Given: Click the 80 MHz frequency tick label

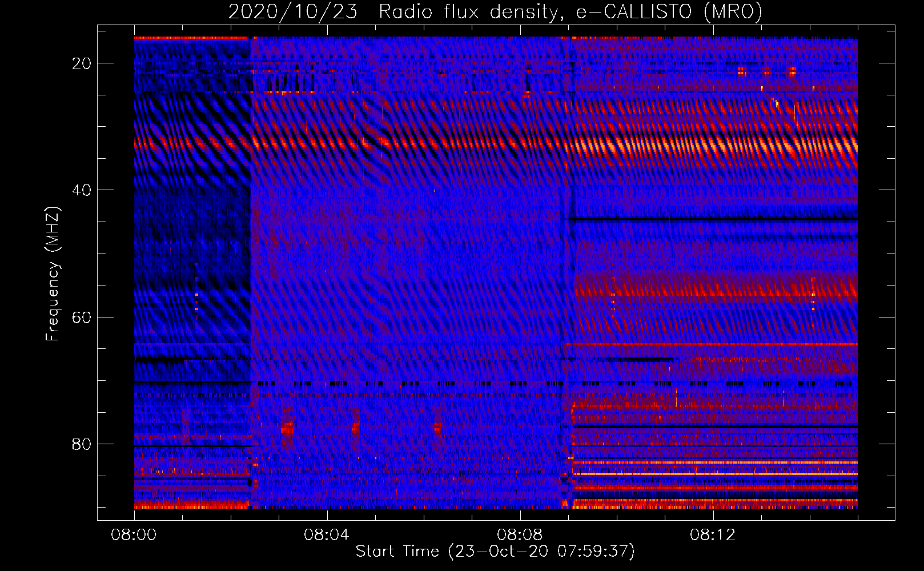Looking at the screenshot, I should [x=82, y=444].
